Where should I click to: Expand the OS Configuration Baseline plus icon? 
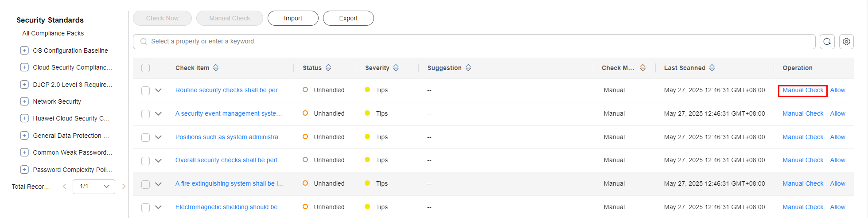pyautogui.click(x=24, y=51)
